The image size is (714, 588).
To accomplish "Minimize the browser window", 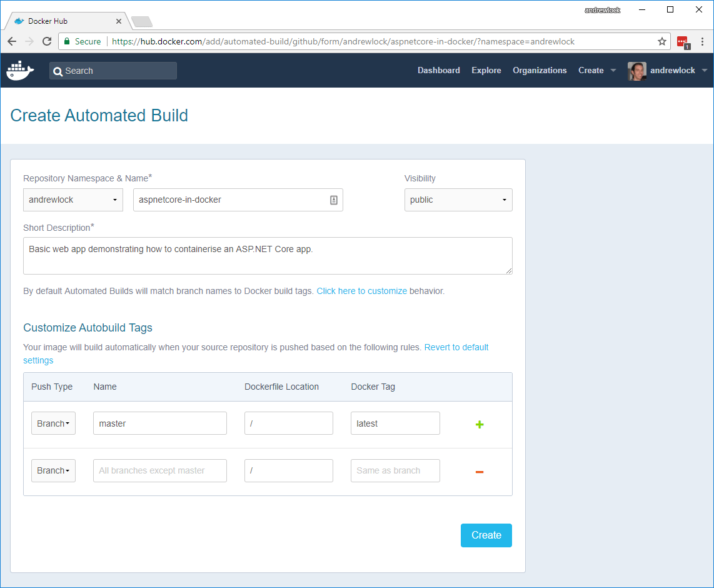I will click(642, 9).
